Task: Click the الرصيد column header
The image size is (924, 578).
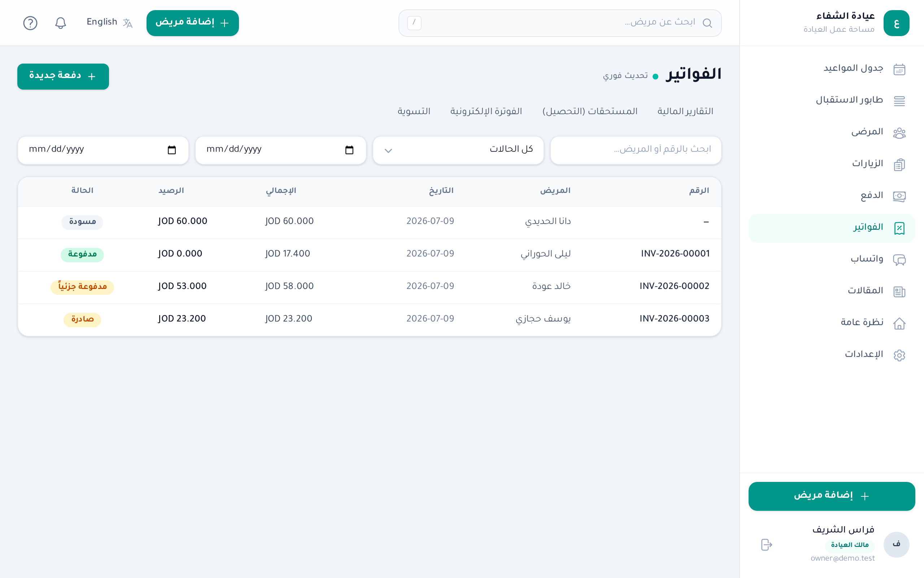Action: click(171, 190)
